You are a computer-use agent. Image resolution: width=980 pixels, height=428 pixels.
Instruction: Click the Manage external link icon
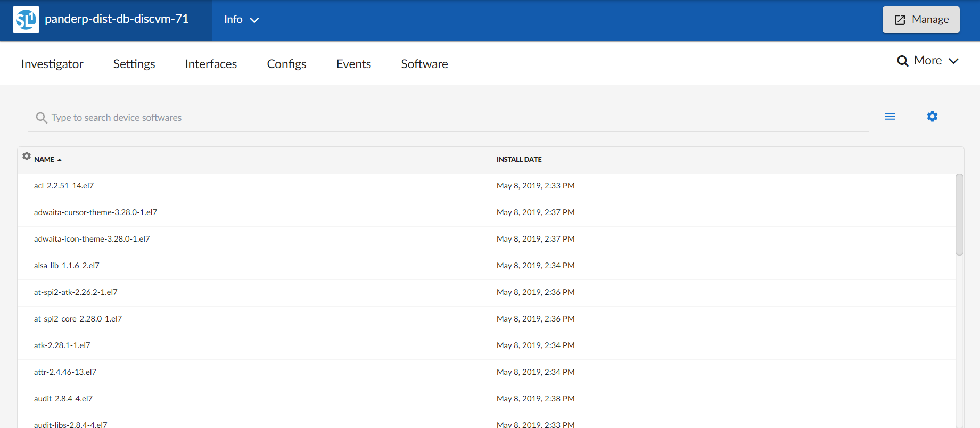coord(900,20)
